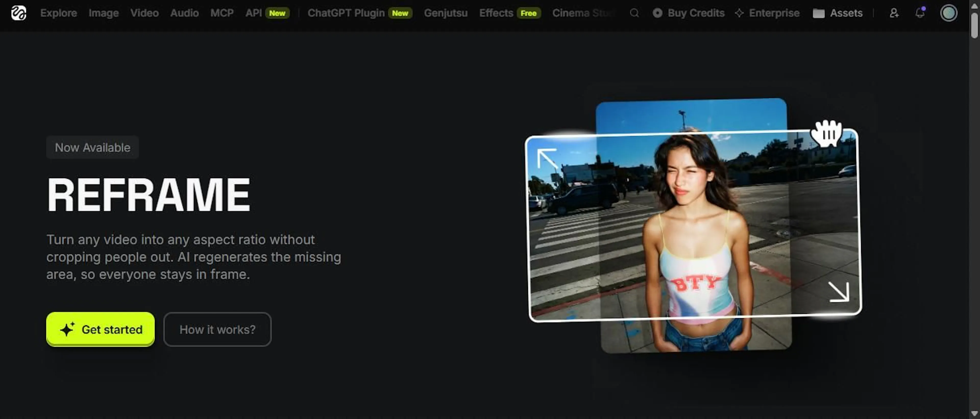Open the Cinema Studio nav item
The image size is (980, 419).
[x=583, y=13]
